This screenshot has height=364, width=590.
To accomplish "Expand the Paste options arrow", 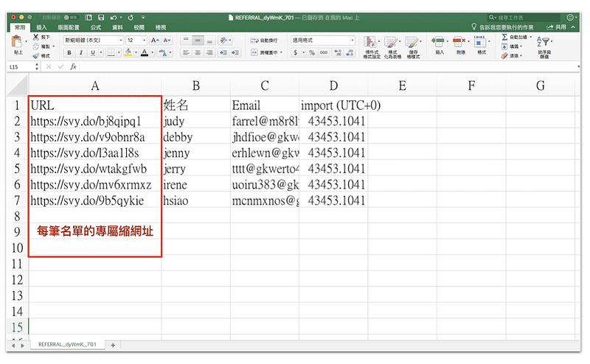I will [x=27, y=41].
